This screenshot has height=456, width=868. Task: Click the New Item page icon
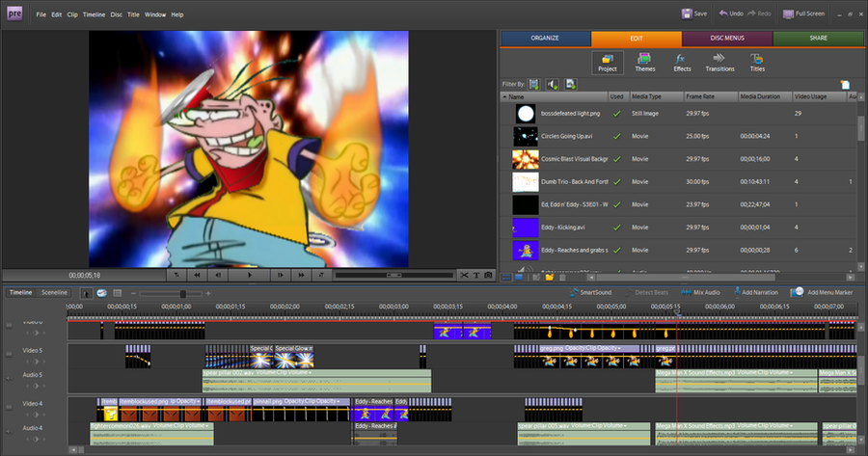tap(845, 85)
